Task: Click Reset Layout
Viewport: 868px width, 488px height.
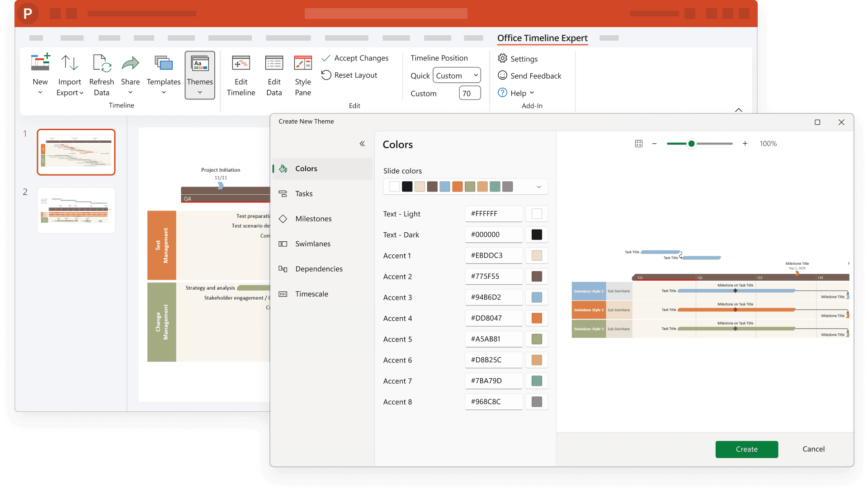Action: pos(349,75)
